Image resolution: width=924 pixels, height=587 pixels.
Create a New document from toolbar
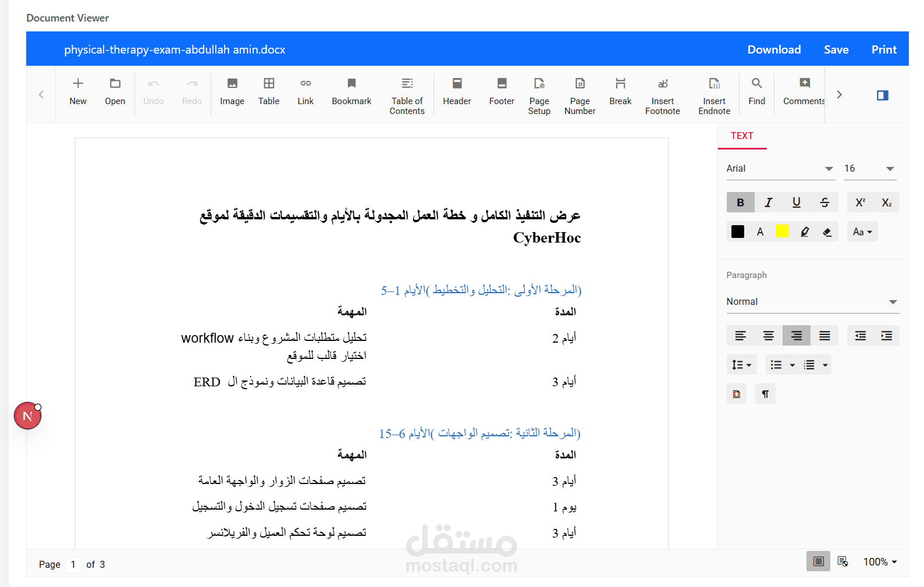click(x=78, y=92)
